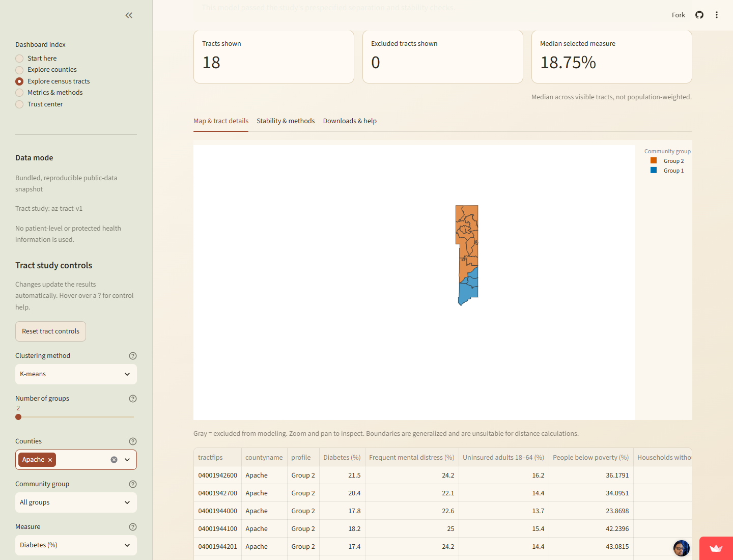Click Reset tract controls button
The image size is (733, 560).
[x=50, y=331]
